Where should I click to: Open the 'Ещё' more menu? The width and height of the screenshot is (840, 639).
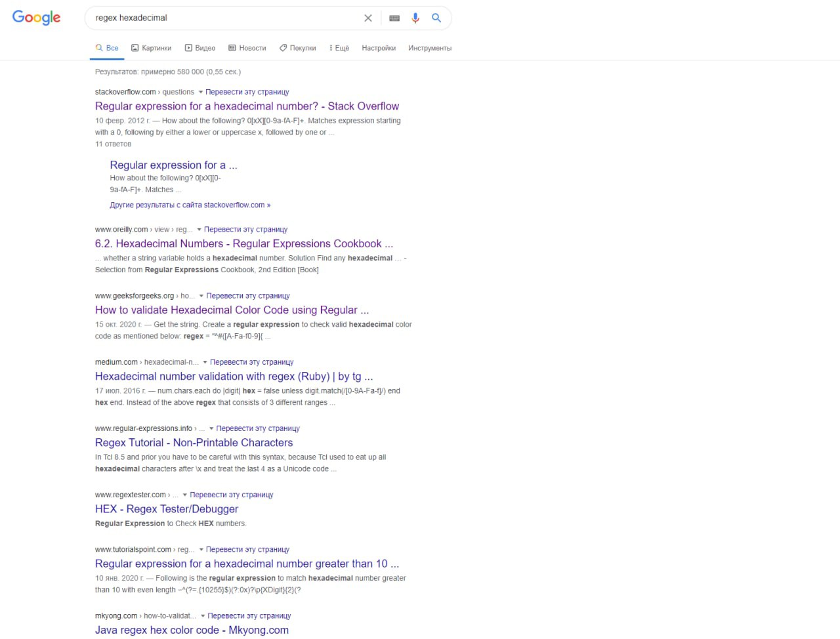pos(339,48)
